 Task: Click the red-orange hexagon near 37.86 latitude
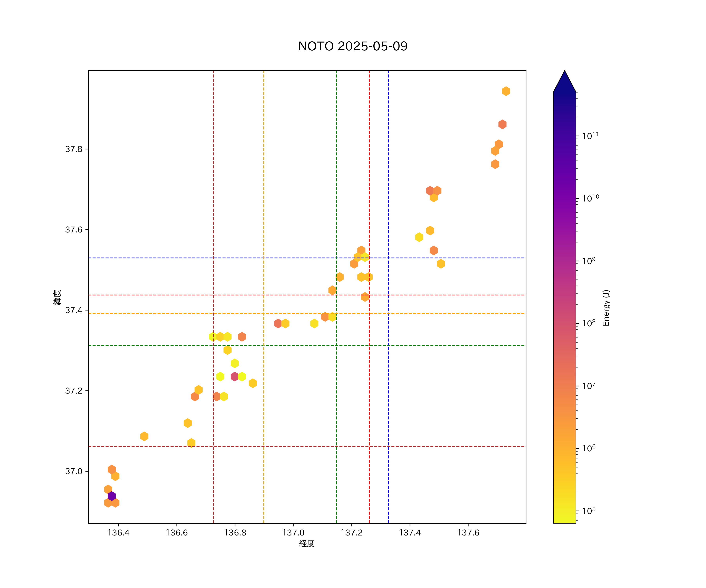502,124
